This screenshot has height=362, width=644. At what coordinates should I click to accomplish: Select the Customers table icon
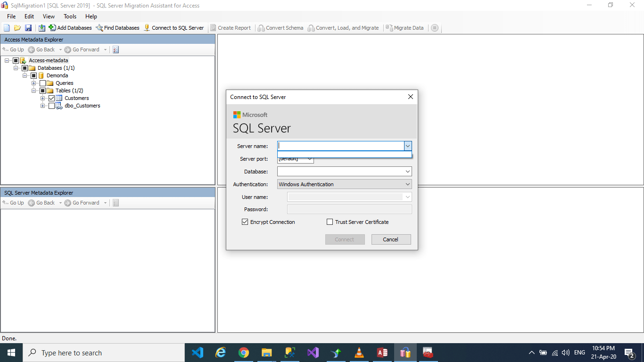coord(59,98)
